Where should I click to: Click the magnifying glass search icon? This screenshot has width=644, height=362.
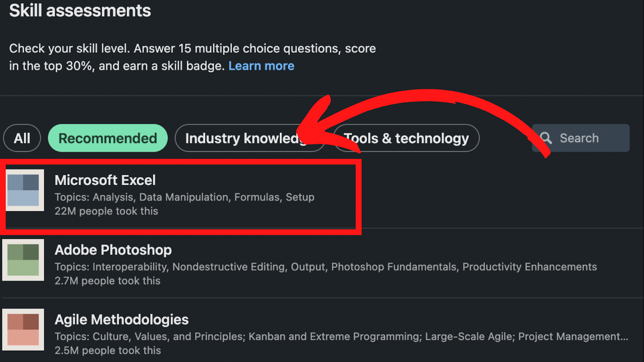[x=546, y=138]
